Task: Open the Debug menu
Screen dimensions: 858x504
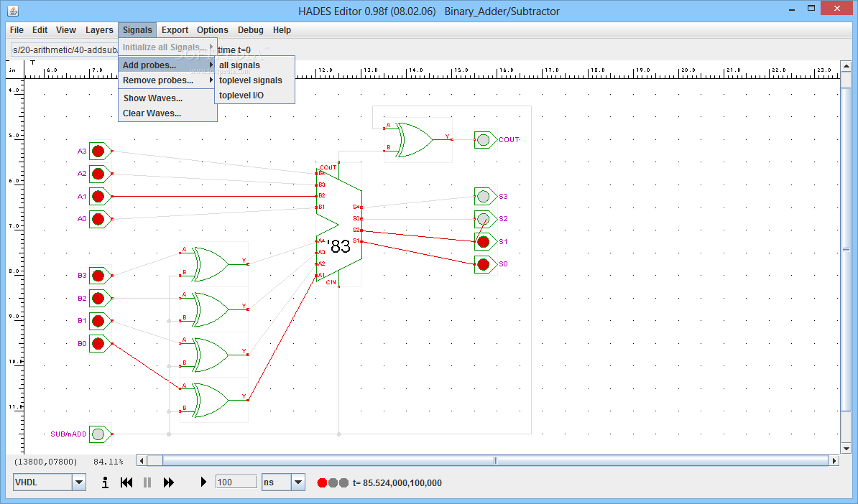Action: [250, 30]
